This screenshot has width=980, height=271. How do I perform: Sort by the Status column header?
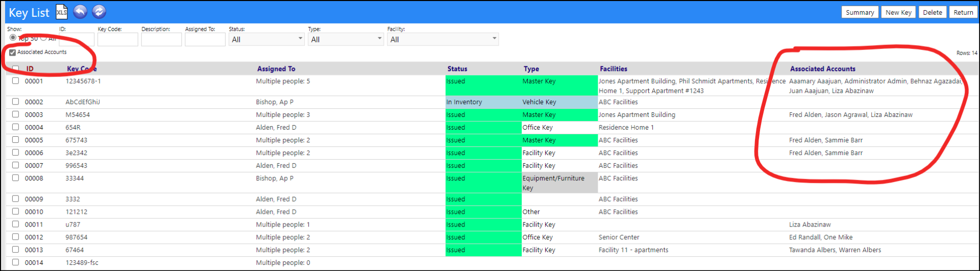click(457, 69)
